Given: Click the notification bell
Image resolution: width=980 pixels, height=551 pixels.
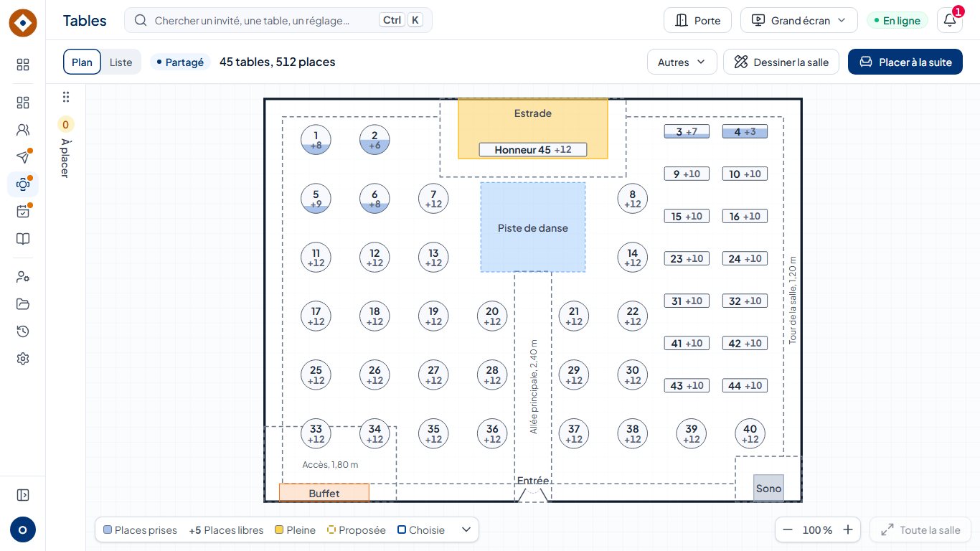Looking at the screenshot, I should pyautogui.click(x=950, y=20).
